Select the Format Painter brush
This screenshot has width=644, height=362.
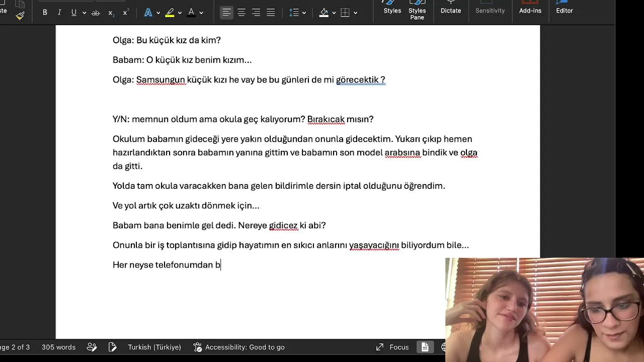tap(20, 16)
